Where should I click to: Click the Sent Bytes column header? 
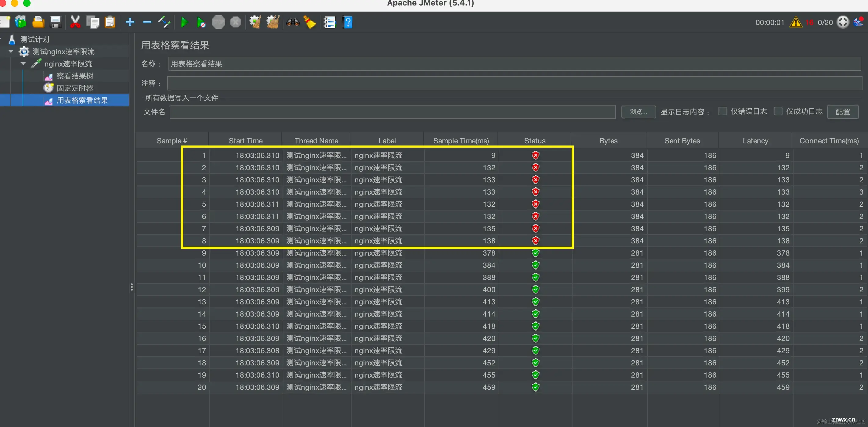click(x=682, y=141)
